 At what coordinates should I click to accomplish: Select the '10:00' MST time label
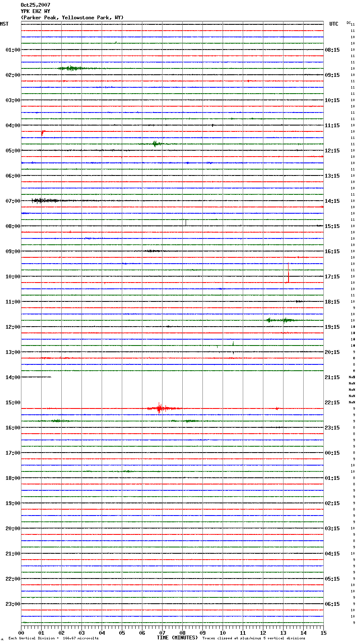[13, 277]
